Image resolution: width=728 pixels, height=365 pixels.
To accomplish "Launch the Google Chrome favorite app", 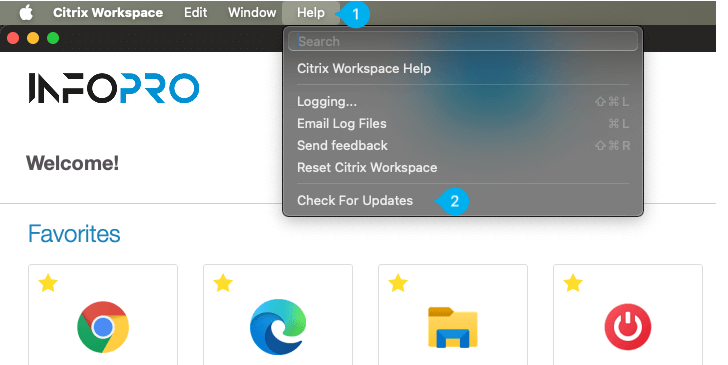I will [x=103, y=327].
